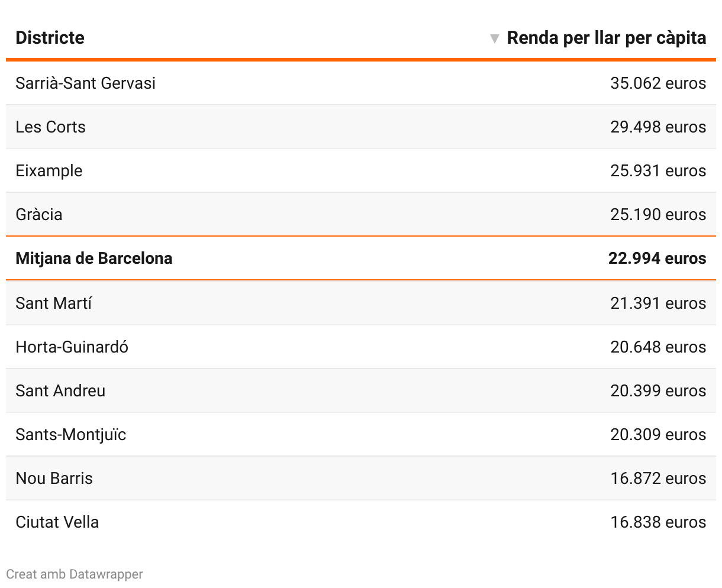Viewport: 722px width, 588px height.
Task: Click the Sant Andreu district cell
Action: click(x=60, y=390)
